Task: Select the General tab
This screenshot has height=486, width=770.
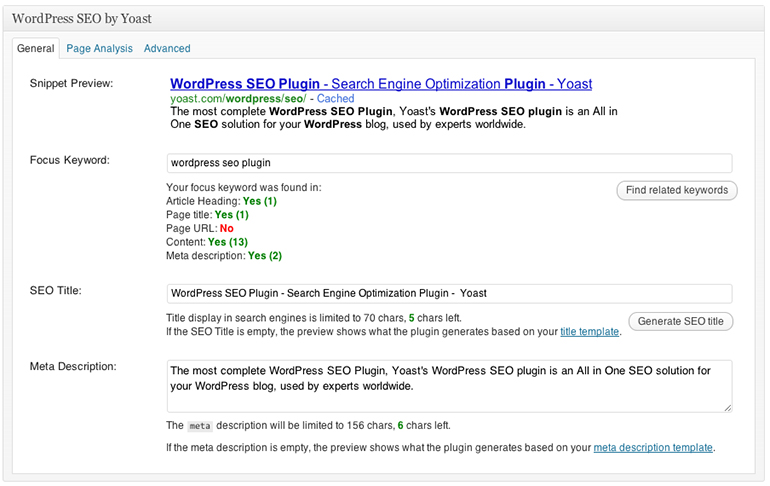Action: [x=36, y=48]
